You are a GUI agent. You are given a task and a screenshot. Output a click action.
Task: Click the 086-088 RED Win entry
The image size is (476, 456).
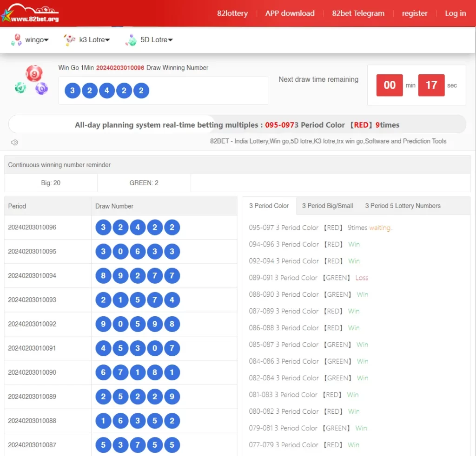pyautogui.click(x=304, y=328)
